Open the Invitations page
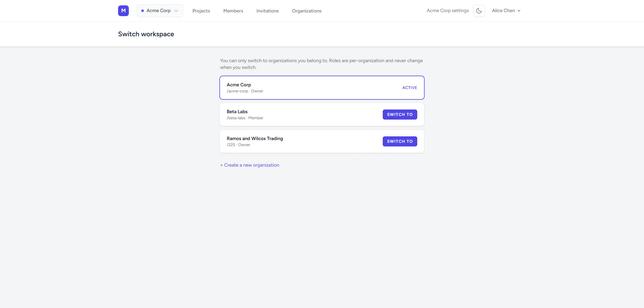The height and width of the screenshot is (308, 644). pos(268,11)
